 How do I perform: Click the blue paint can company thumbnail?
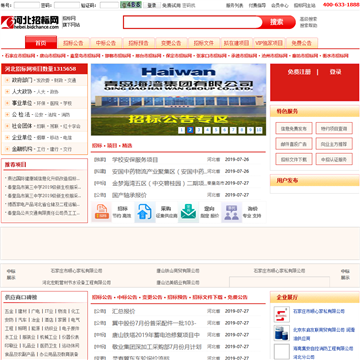point(282,333)
